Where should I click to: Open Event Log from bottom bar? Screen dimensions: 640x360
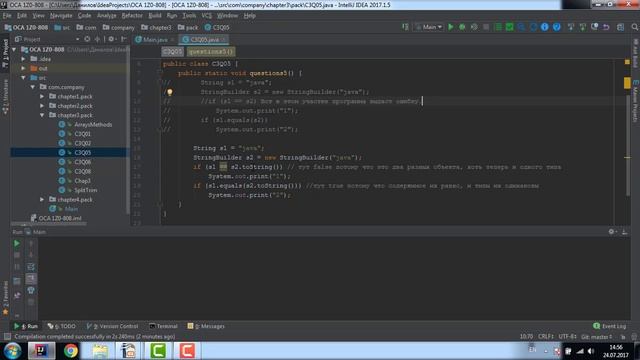[609, 326]
